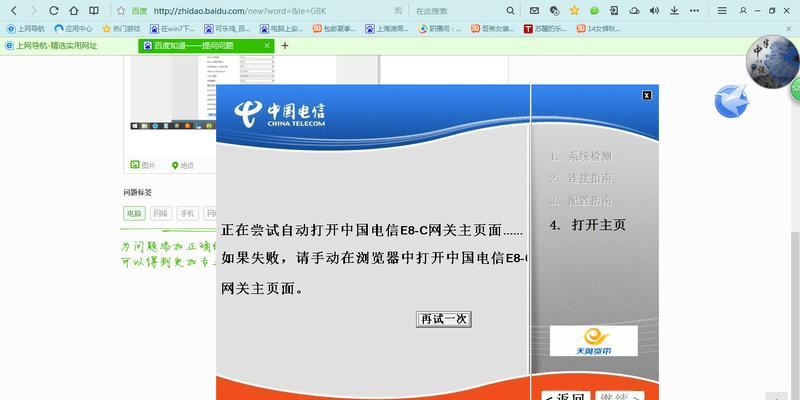This screenshot has width=800, height=400.
Task: Select the 电脑 question tag
Action: (x=134, y=213)
